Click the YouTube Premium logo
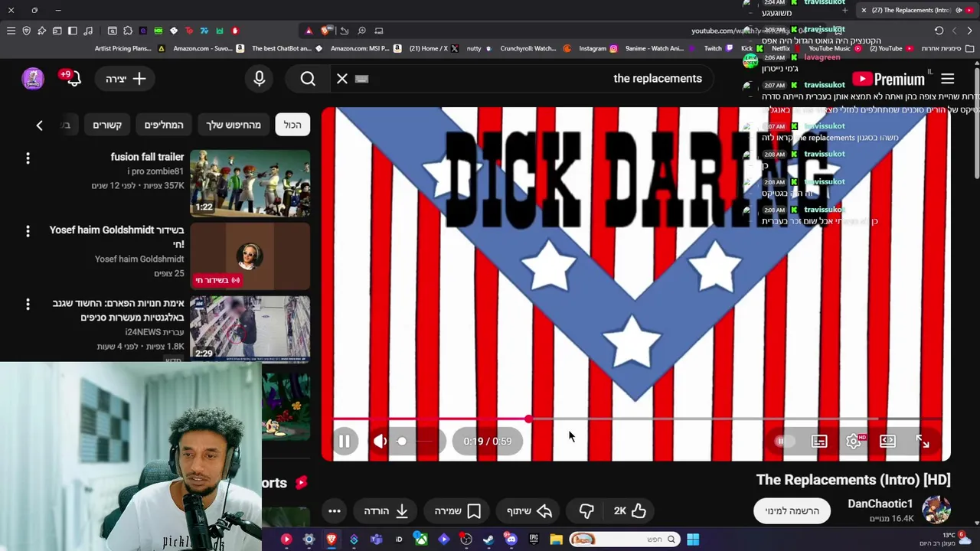 [x=890, y=79]
